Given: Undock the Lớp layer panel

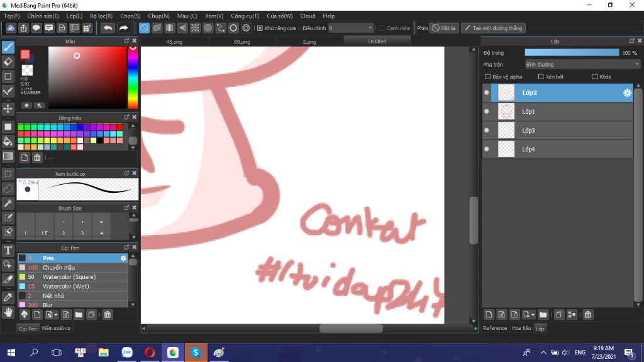Looking at the screenshot, I should tap(631, 41).
